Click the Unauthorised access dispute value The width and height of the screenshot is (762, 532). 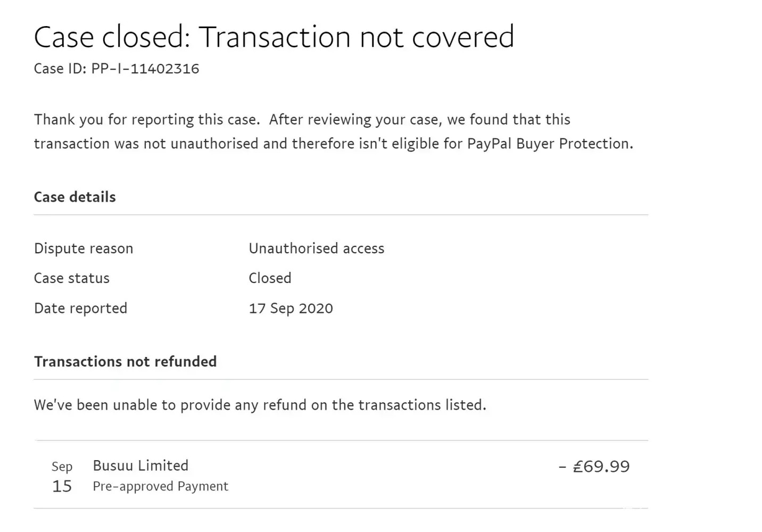click(316, 248)
